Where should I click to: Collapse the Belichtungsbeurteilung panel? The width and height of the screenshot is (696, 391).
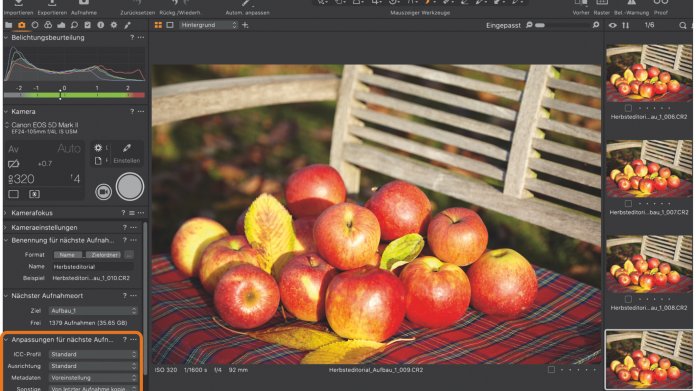pyautogui.click(x=6, y=38)
